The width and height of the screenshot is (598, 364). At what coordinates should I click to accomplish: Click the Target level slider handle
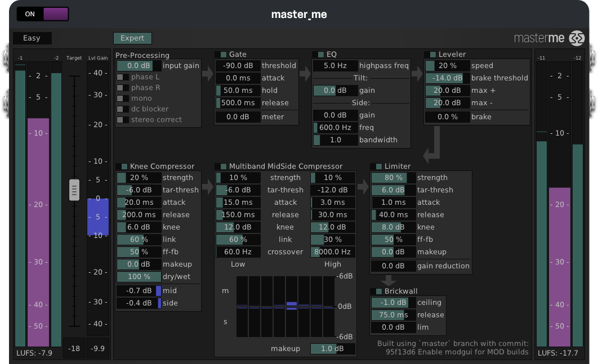pos(74,190)
